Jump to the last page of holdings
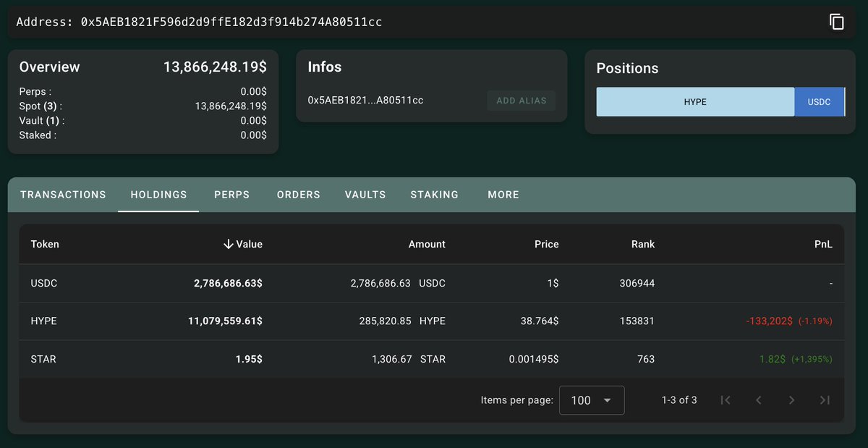The width and height of the screenshot is (868, 448). click(x=825, y=400)
